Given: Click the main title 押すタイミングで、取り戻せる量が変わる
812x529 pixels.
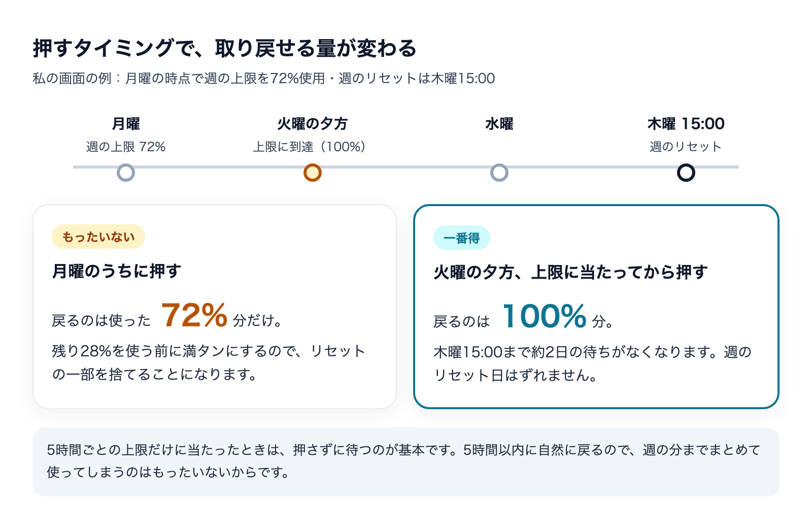Looking at the screenshot, I should point(224,48).
